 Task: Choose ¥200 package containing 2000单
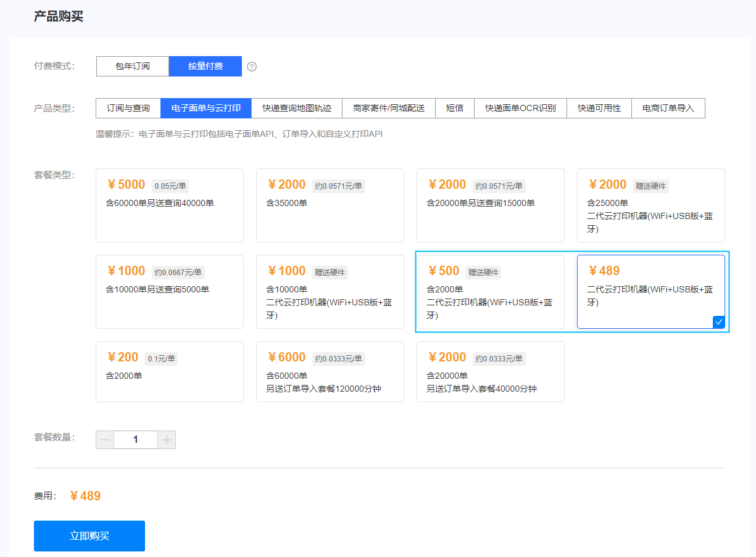pyautogui.click(x=170, y=372)
